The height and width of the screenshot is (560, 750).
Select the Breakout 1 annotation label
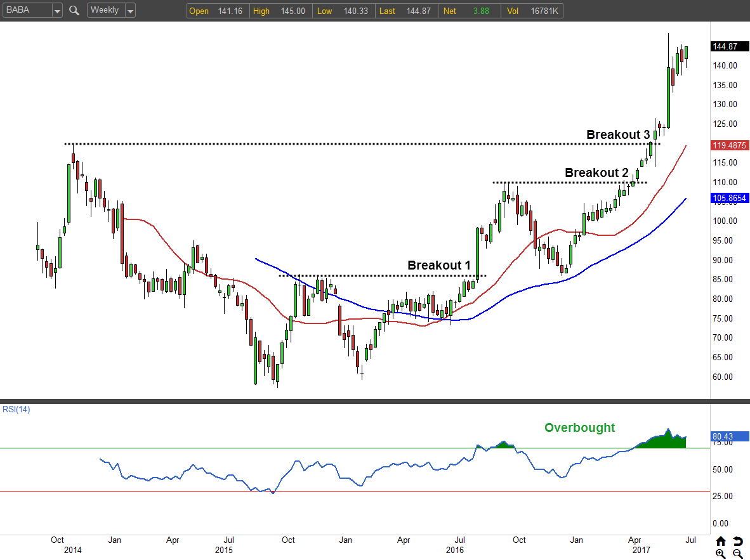[439, 265]
